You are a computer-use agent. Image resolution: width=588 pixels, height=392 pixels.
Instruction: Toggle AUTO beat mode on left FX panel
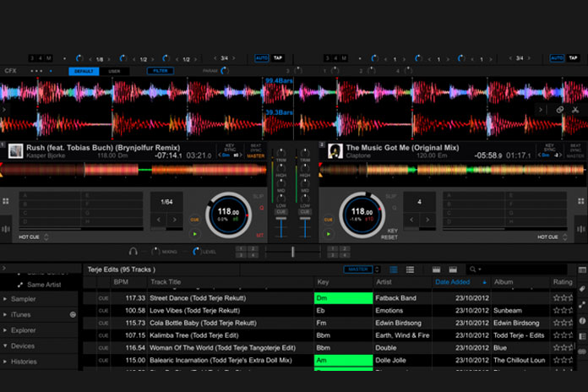[261, 58]
